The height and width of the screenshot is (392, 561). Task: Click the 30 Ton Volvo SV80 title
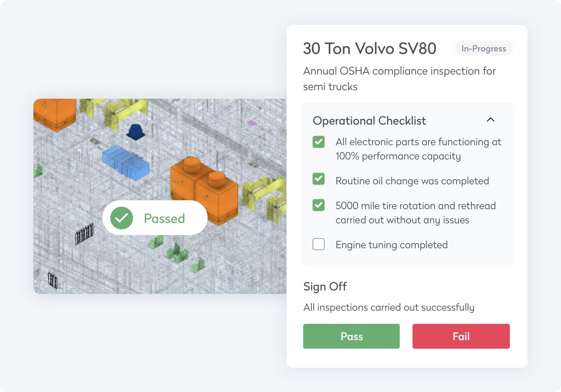pyautogui.click(x=370, y=48)
